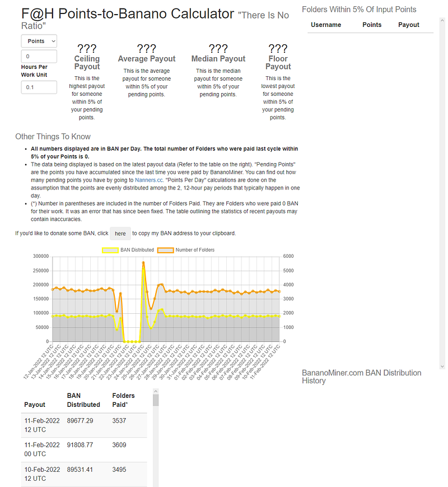Select the 11-Feb-2022 12 UTC payout cell
448x487 pixels.
(x=42, y=425)
